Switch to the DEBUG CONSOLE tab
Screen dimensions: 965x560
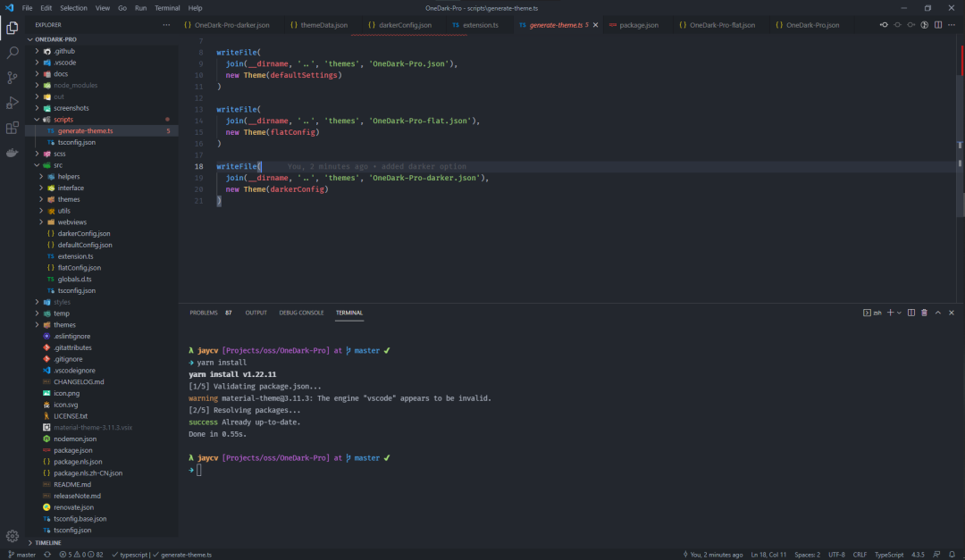point(301,313)
